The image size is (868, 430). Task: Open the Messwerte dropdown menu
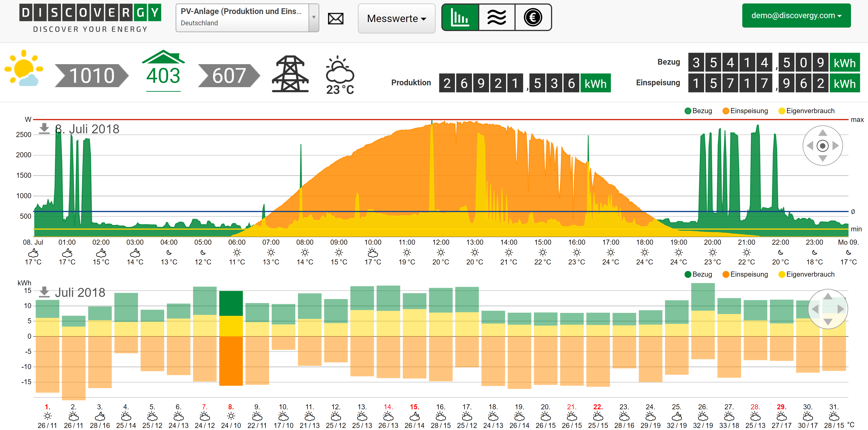(397, 19)
